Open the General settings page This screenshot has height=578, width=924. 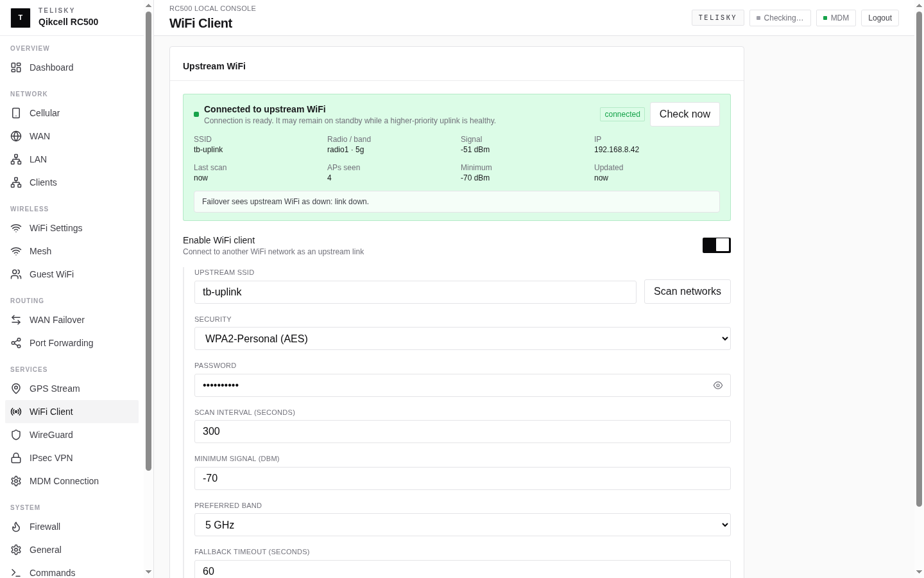point(72,550)
